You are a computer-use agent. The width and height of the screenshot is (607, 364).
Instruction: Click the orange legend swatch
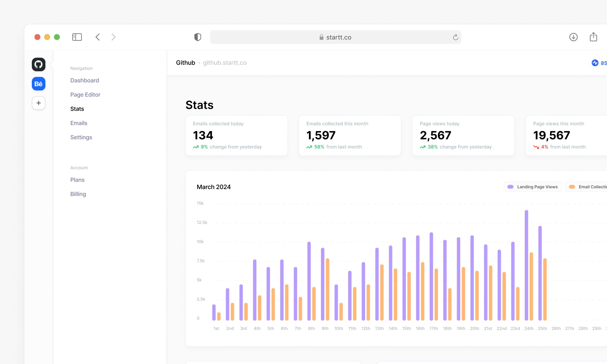pyautogui.click(x=572, y=187)
